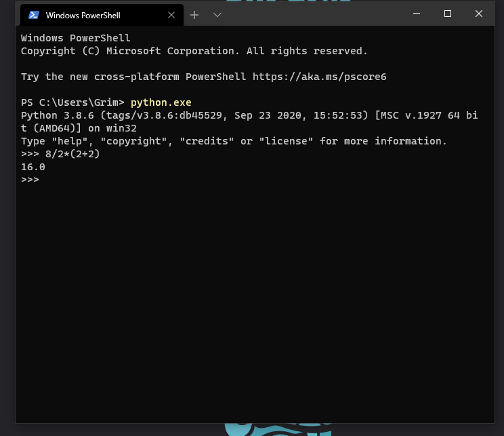
Task: Click the 't (AMD64)] on win32' line
Action: [79, 128]
